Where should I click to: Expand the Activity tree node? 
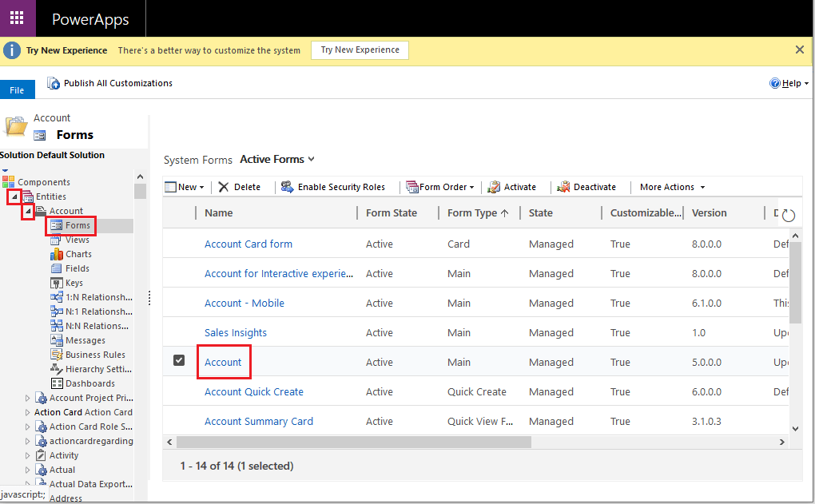coord(27,456)
